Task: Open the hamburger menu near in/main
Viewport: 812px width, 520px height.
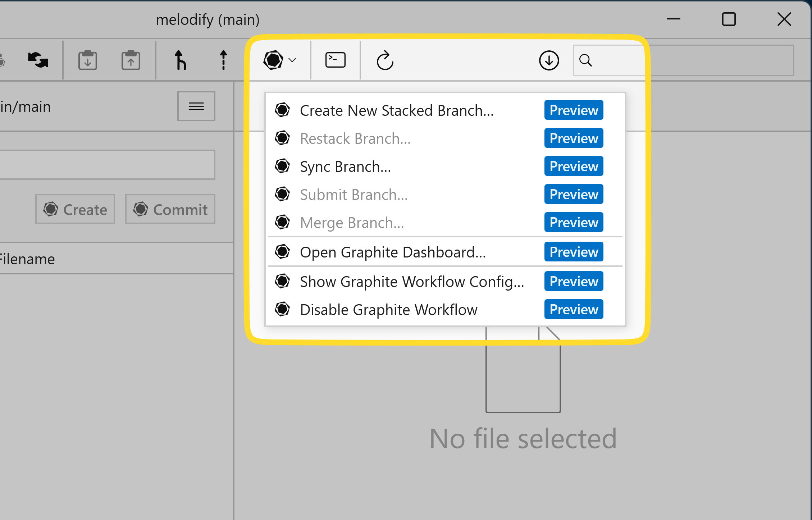Action: pyautogui.click(x=196, y=106)
